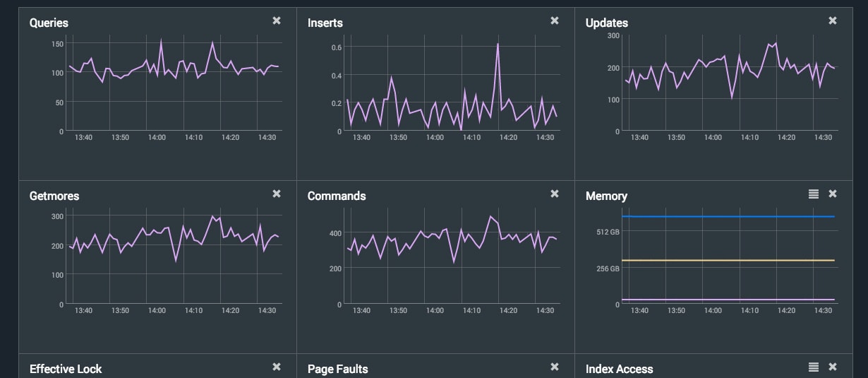
Task: Select the Inserts chart heading
Action: (325, 23)
